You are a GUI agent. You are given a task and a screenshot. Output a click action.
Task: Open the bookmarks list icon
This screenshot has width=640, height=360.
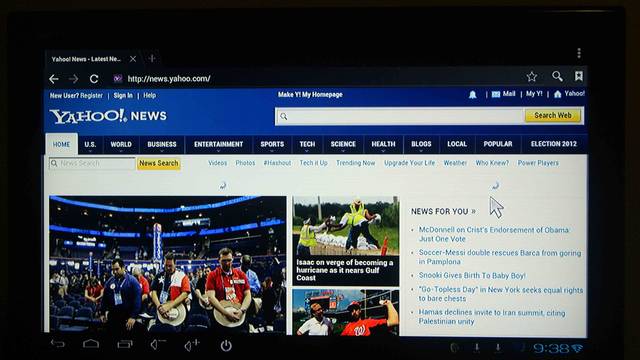(x=578, y=76)
